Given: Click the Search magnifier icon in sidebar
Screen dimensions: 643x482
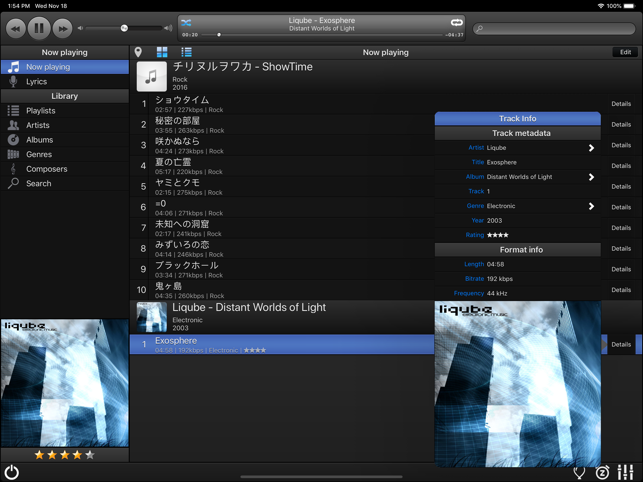Looking at the screenshot, I should [14, 183].
